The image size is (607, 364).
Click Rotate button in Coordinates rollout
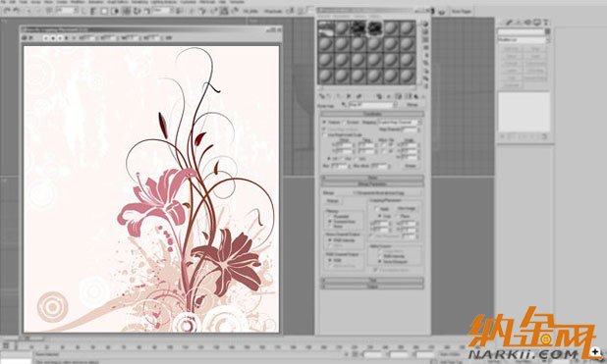tap(411, 166)
